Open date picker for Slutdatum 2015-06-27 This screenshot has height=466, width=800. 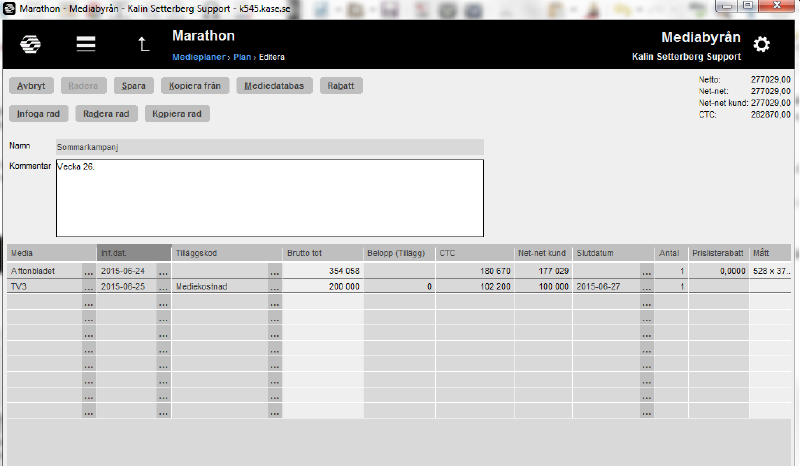(x=647, y=287)
